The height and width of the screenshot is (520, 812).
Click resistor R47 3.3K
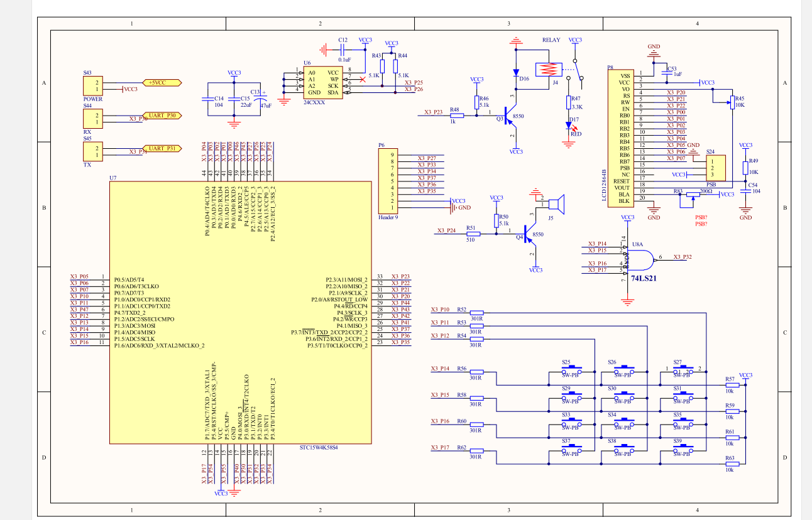click(569, 102)
